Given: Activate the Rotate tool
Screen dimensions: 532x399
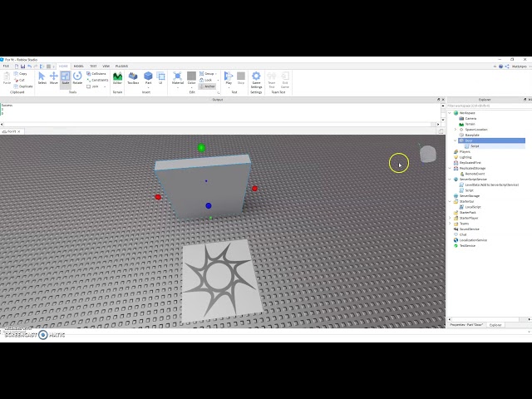Looking at the screenshot, I should tap(77, 78).
